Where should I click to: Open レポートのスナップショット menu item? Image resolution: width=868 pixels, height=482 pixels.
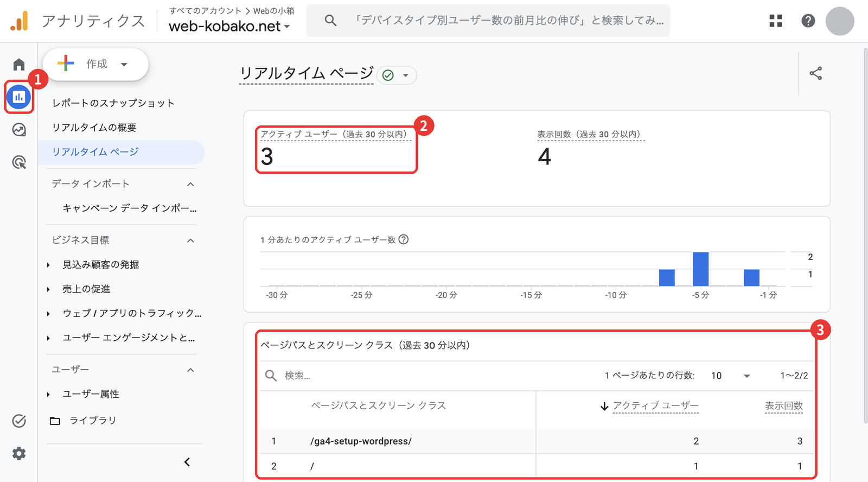(113, 103)
